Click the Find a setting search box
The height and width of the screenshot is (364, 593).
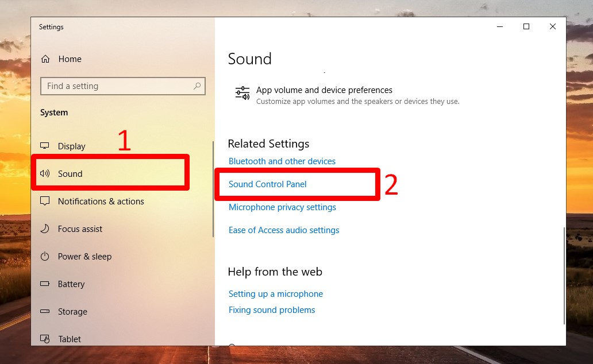tap(123, 86)
